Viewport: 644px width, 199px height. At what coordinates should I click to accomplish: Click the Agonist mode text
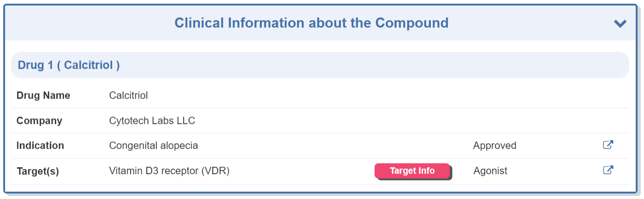[x=490, y=171]
